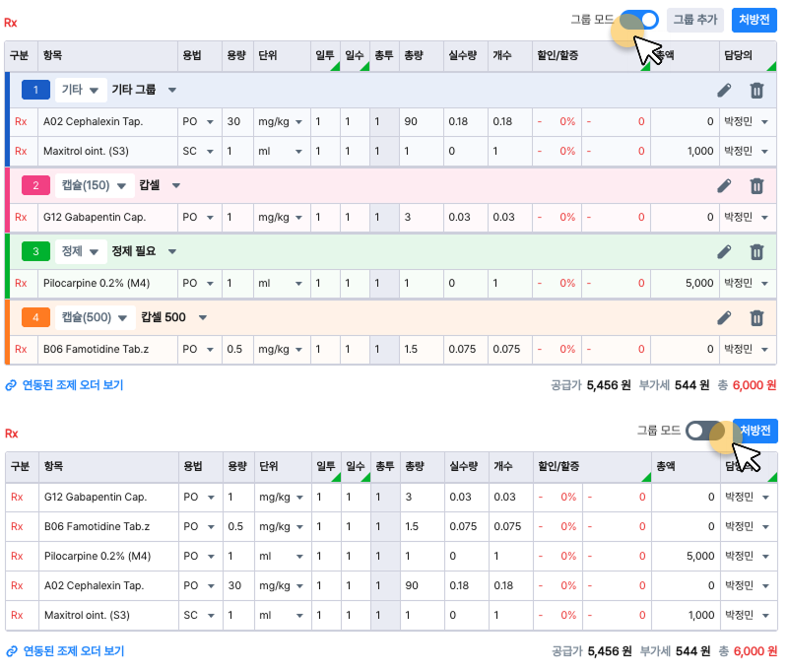Open the 캡슐(500) type dropdown
This screenshot has height=672, width=787.
[x=95, y=317]
